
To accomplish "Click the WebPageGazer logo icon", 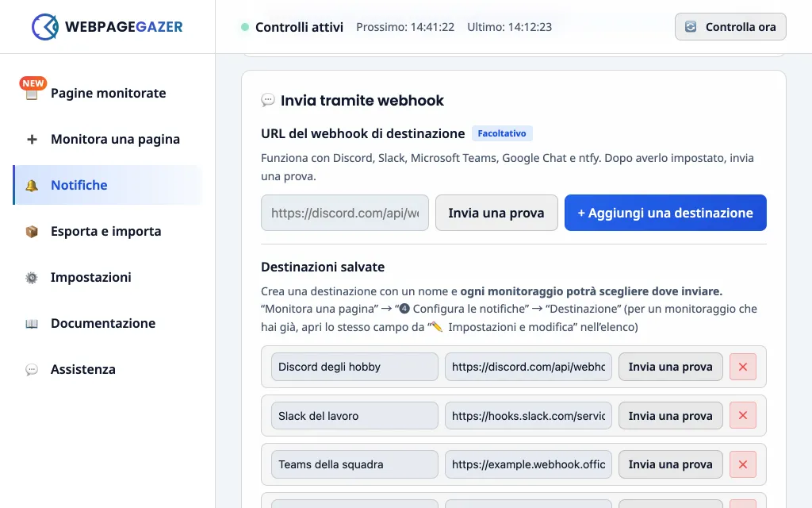I will pyautogui.click(x=45, y=27).
